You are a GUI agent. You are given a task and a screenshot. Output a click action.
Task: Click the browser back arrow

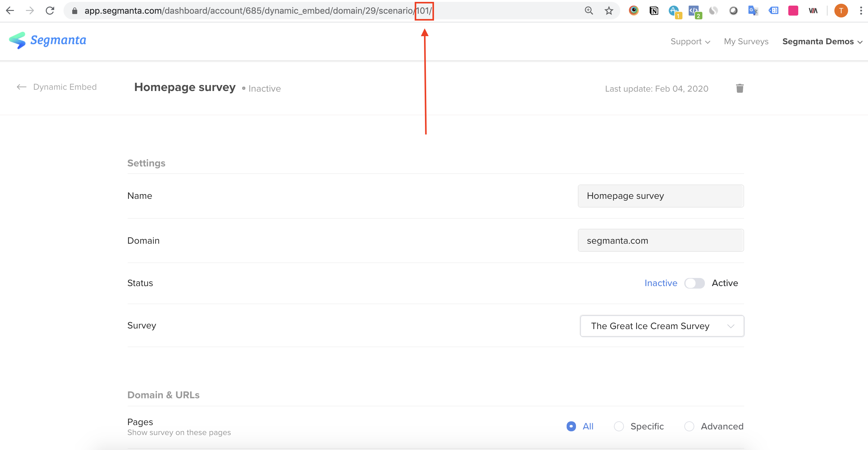10,11
